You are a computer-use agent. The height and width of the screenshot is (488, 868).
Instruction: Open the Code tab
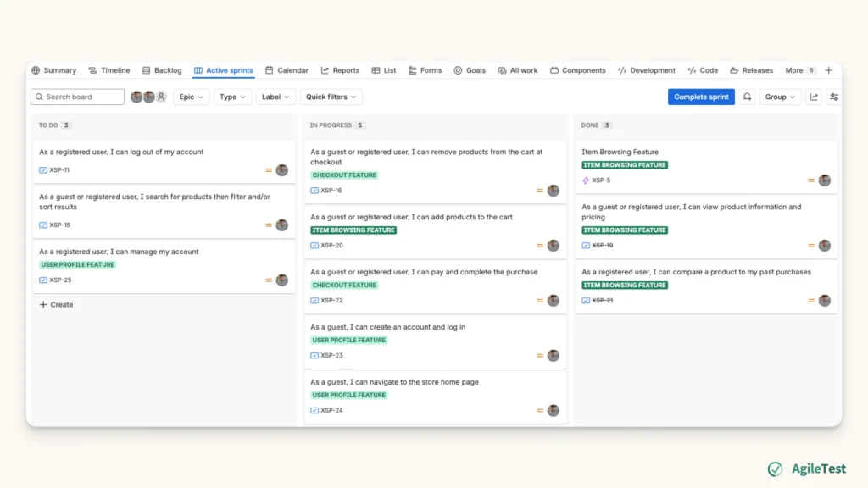click(703, 70)
